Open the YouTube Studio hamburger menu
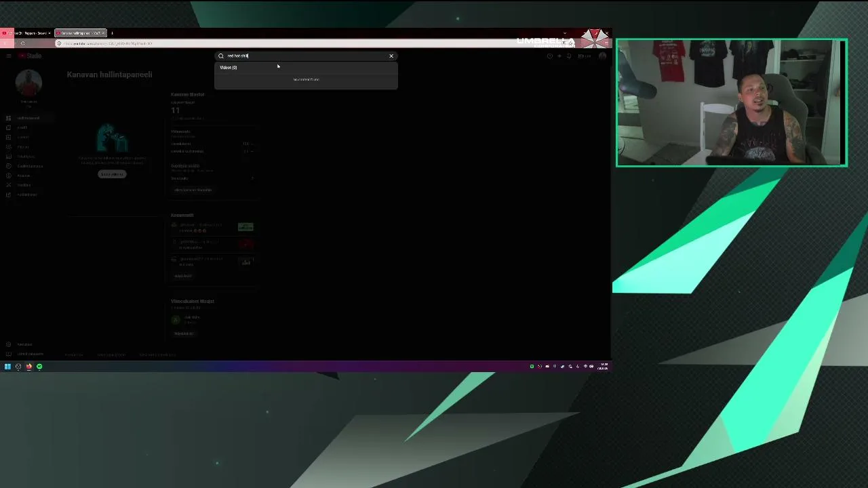This screenshot has width=868, height=488. [x=9, y=56]
